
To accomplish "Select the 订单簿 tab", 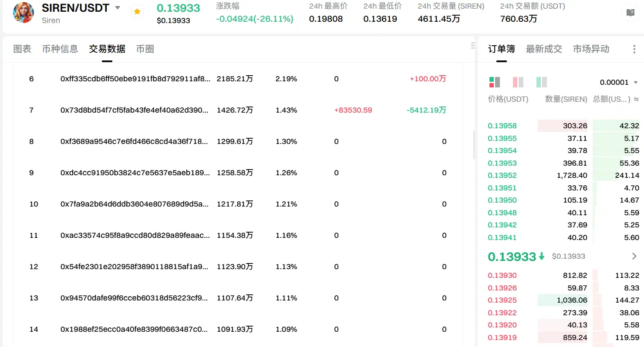I will coord(502,49).
